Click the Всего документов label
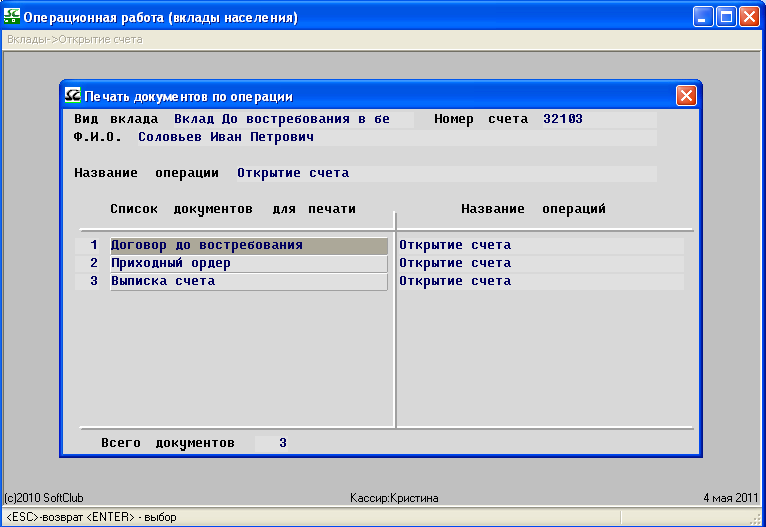 (x=168, y=443)
